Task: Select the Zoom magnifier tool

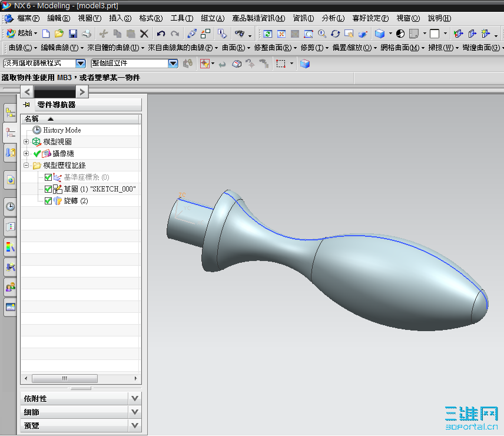Action: coord(321,34)
